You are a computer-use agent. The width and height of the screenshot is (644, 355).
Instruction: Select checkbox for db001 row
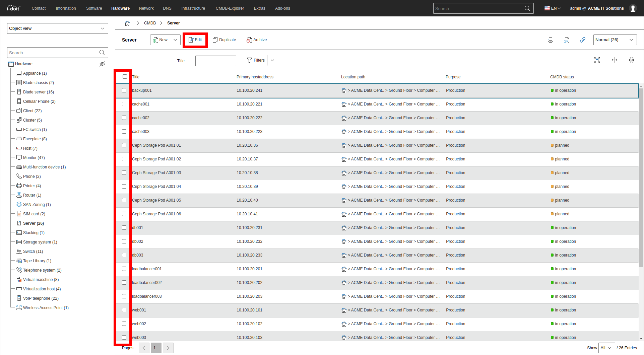[x=124, y=228]
